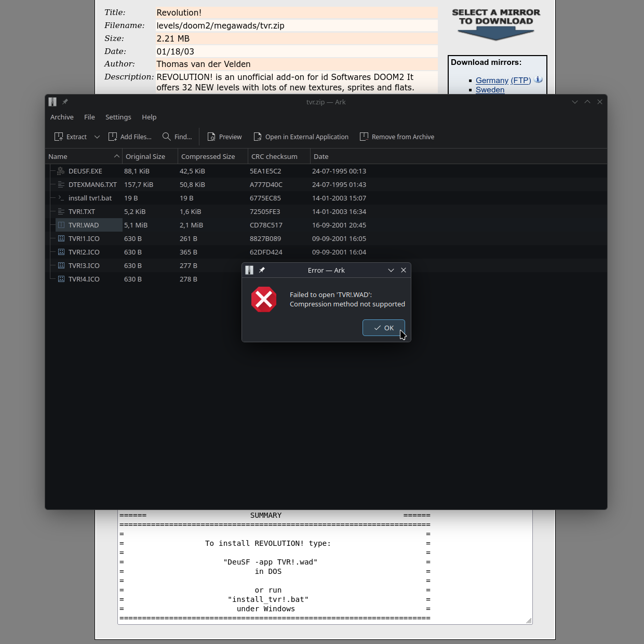Viewport: 644px width, 644px height.
Task: Open the Extract dropdown arrow
Action: (97, 137)
